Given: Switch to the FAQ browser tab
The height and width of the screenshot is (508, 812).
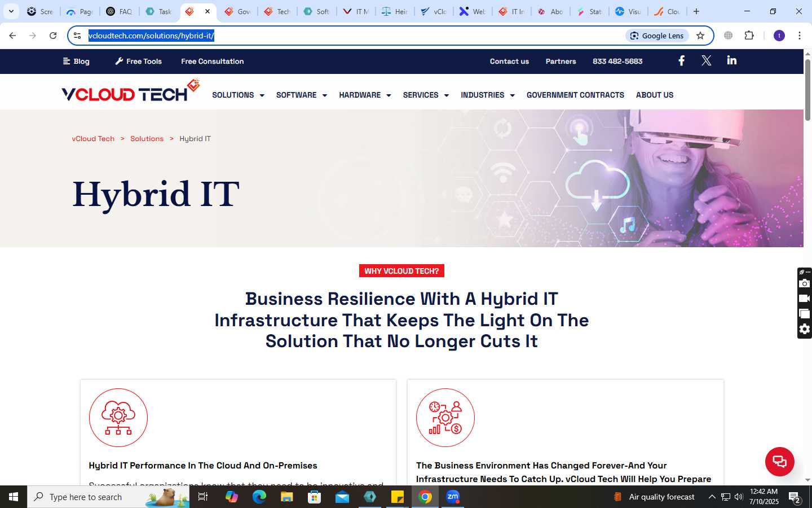Looking at the screenshot, I should pyautogui.click(x=119, y=11).
